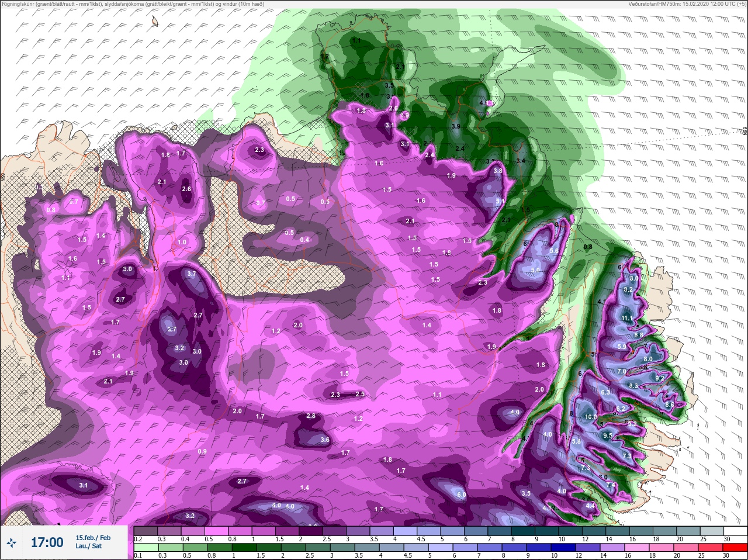Select the 17:00 forecast time label
The width and height of the screenshot is (748, 560).
tap(47, 542)
